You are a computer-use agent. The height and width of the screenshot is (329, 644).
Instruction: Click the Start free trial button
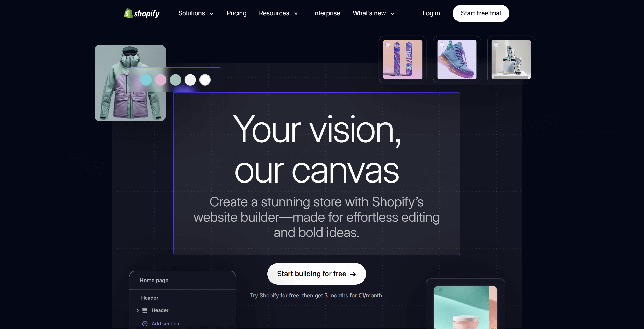[x=481, y=13]
